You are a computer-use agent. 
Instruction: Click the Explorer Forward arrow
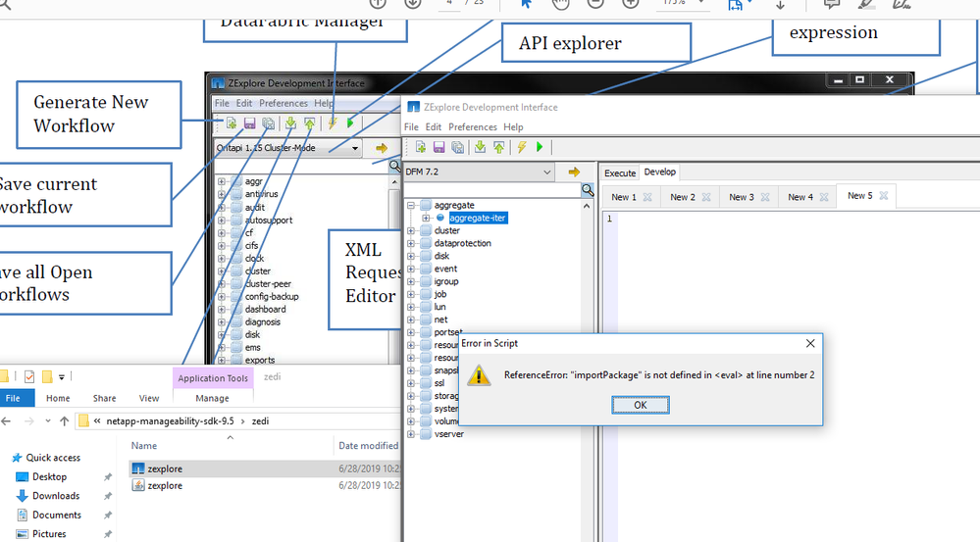tap(28, 420)
